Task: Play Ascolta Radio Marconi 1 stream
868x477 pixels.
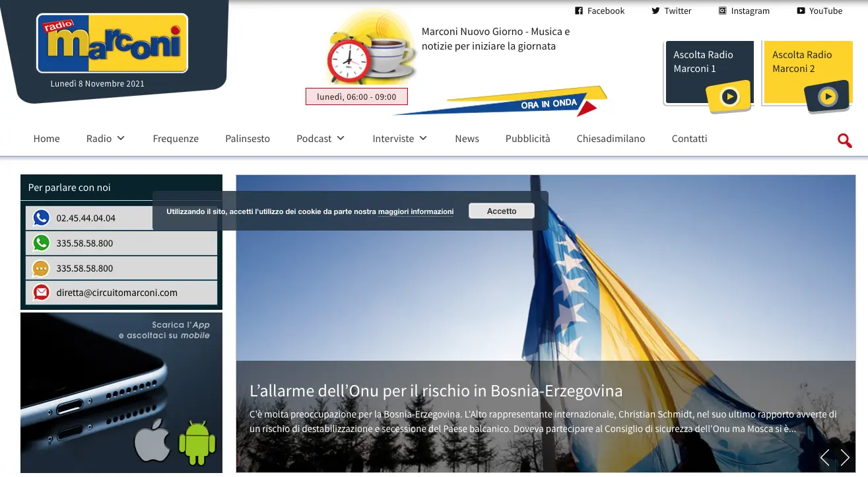Action: pos(729,97)
